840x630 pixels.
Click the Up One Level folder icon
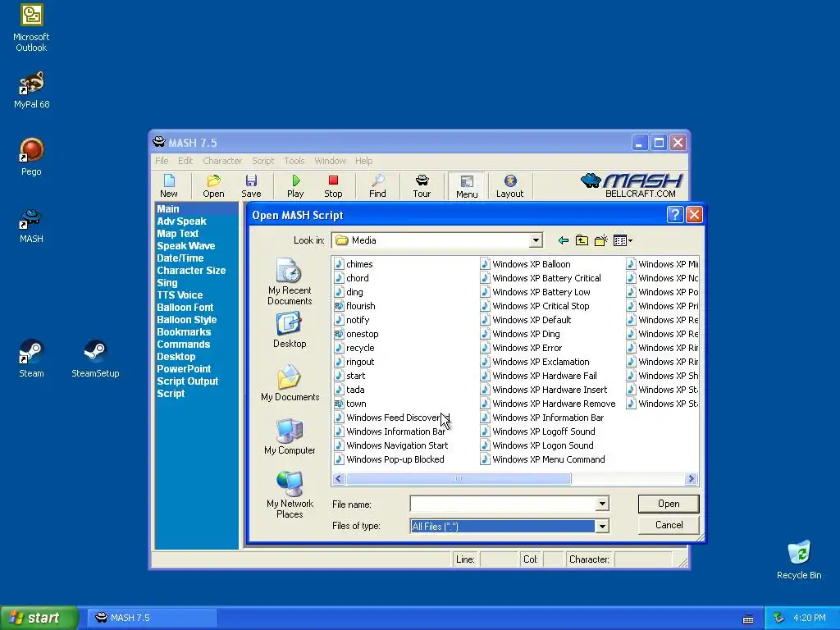[x=582, y=240]
